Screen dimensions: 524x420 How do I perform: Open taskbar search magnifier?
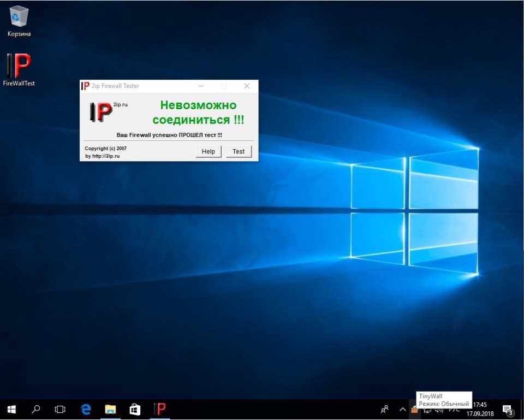[x=36, y=409]
